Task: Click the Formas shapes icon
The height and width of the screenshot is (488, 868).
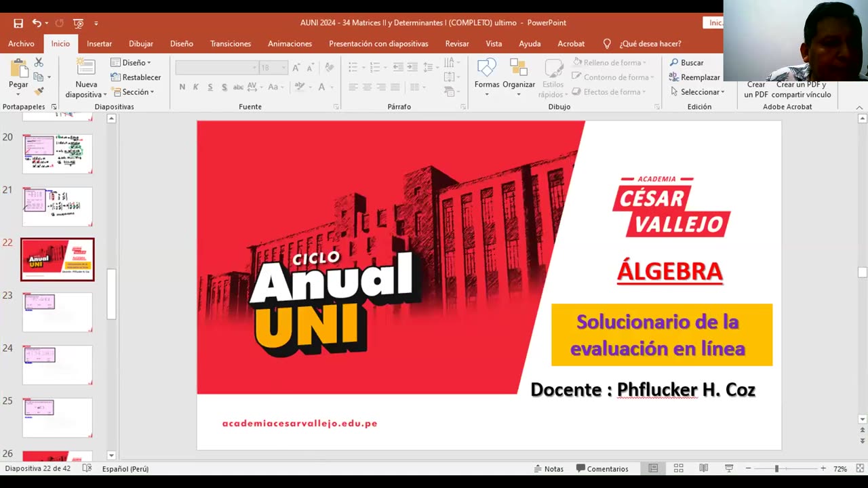Action: [487, 68]
